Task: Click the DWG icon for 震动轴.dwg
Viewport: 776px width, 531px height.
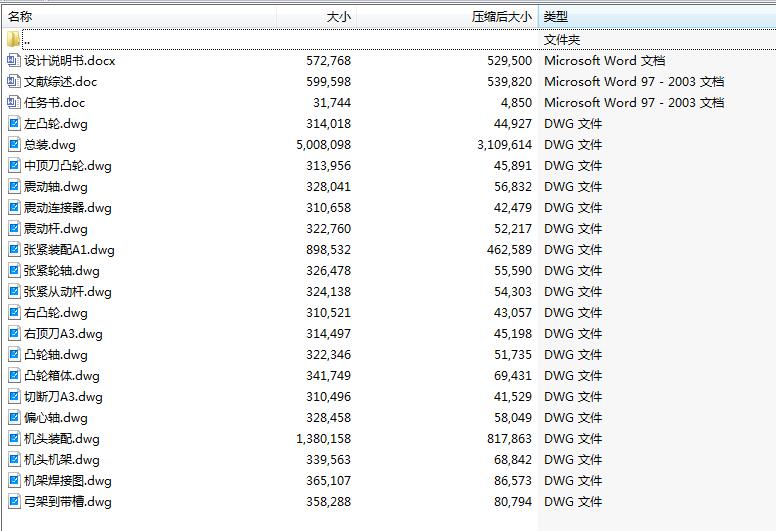Action: click(14, 187)
